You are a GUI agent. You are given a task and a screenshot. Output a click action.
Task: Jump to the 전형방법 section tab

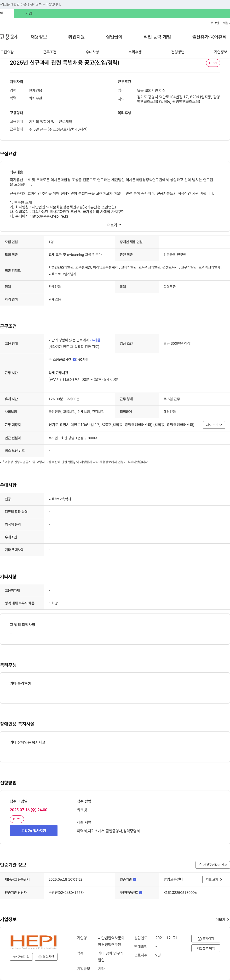[178, 52]
